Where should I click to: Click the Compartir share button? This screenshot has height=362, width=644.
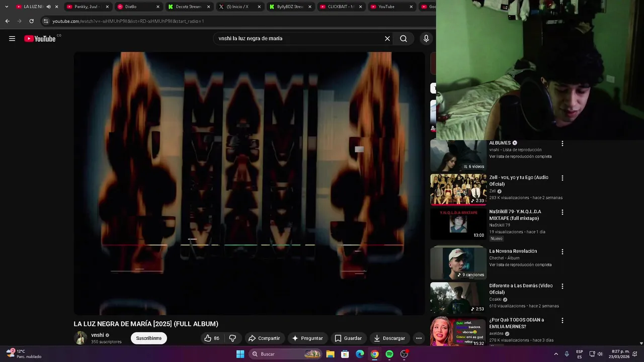[264, 338]
